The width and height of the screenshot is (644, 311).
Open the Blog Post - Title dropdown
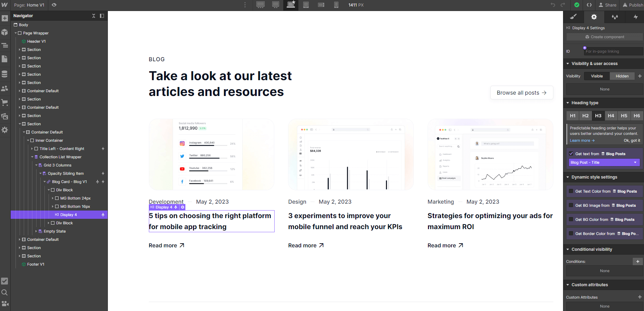[x=604, y=162]
